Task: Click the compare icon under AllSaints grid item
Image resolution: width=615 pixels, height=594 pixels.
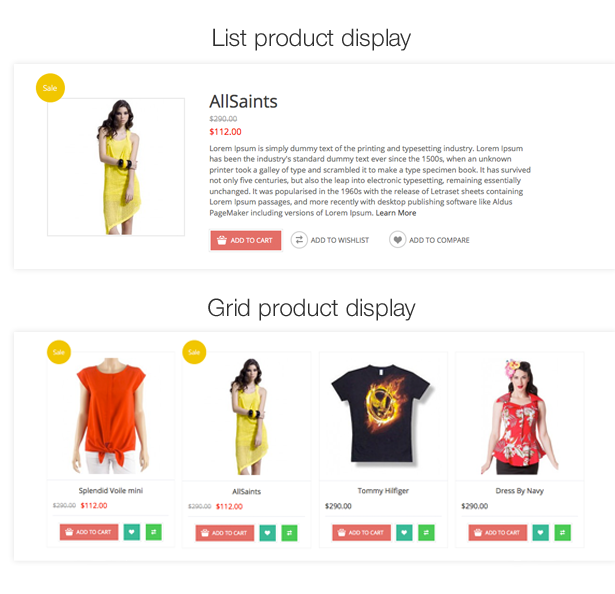Action: coord(289,533)
